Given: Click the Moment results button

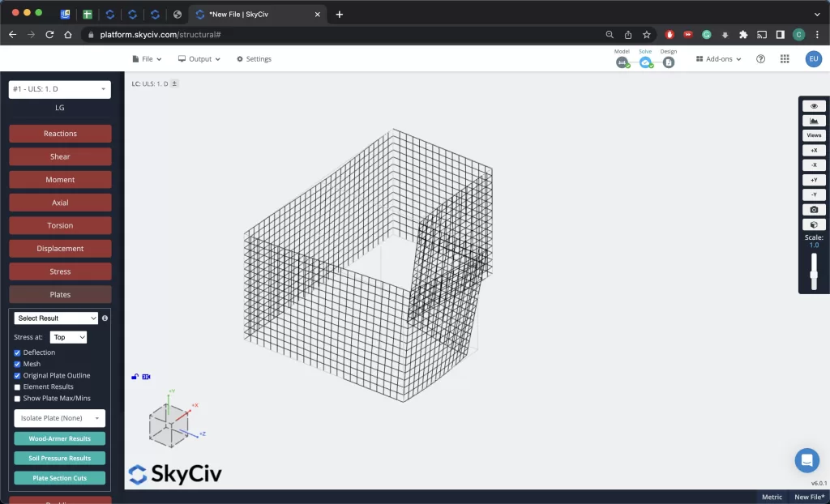Looking at the screenshot, I should tap(60, 179).
